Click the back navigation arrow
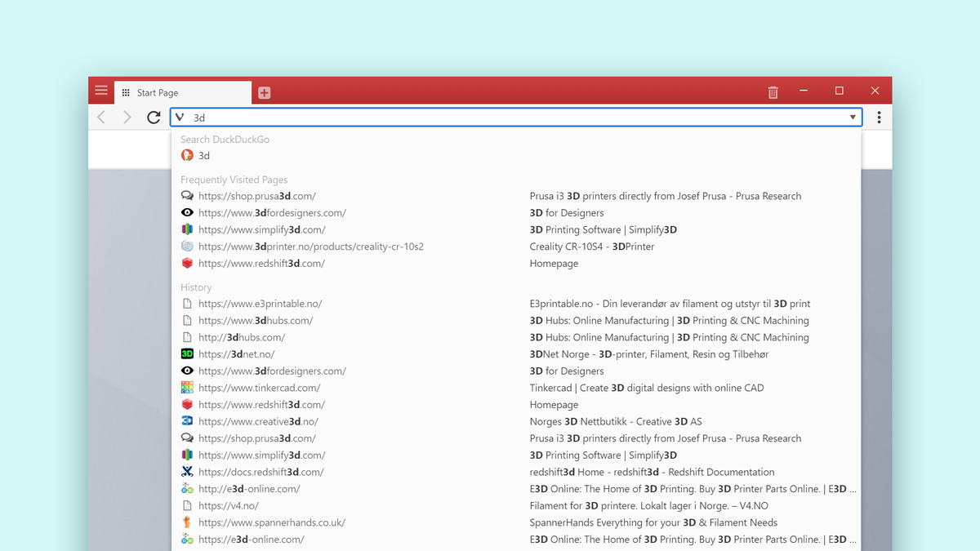This screenshot has height=551, width=980. coord(100,117)
